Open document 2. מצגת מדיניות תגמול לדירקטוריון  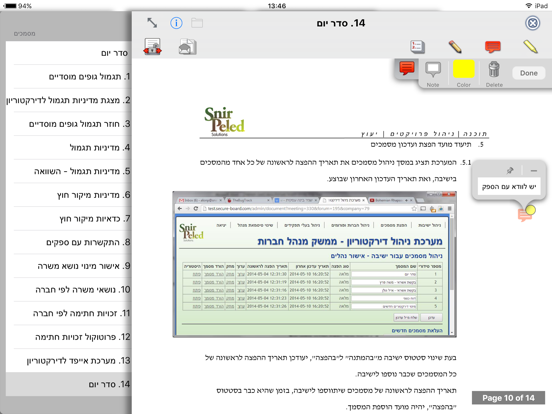coord(68,100)
